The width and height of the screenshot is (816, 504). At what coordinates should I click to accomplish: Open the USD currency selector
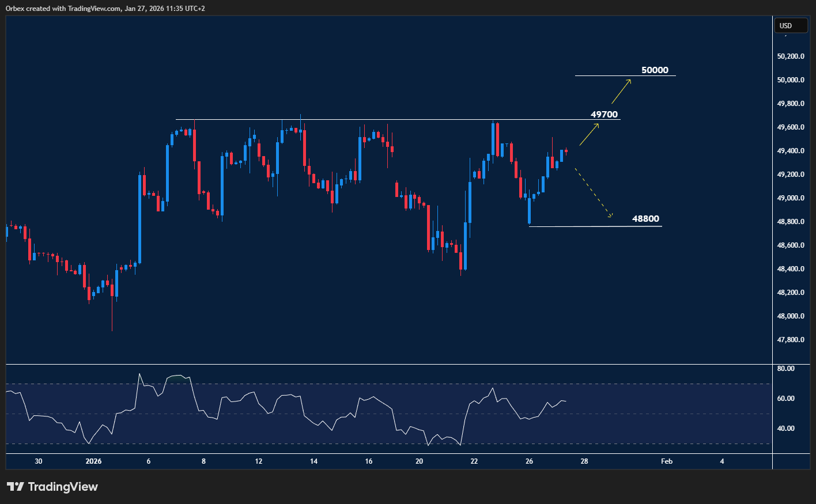[791, 25]
